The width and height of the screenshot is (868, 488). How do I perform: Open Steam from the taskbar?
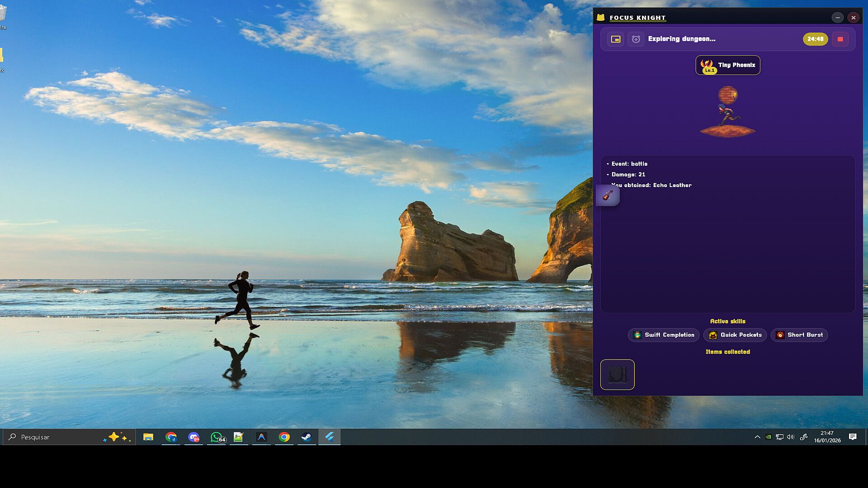pyautogui.click(x=307, y=437)
